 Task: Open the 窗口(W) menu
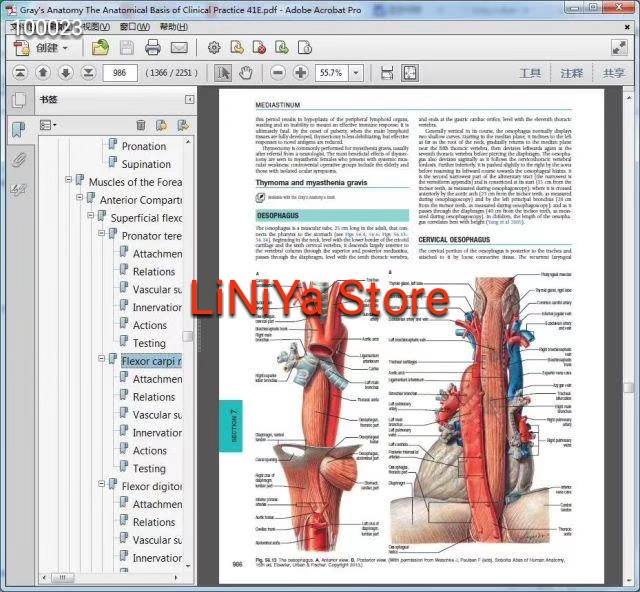(x=135, y=27)
